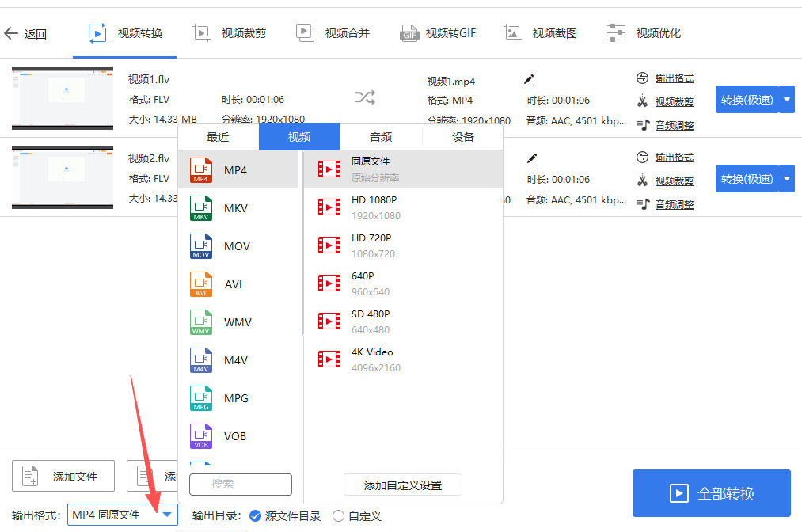This screenshot has width=802, height=532.
Task: Click the 视频裁剪 scissors icon, 视频2
Action: [642, 180]
